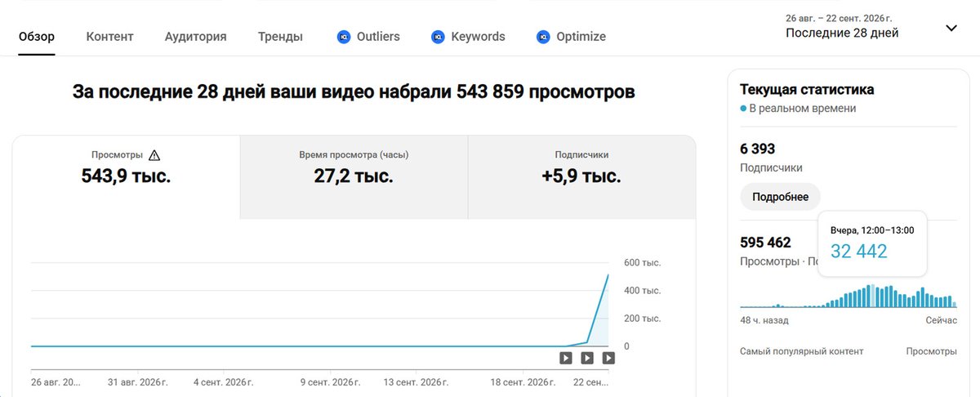This screenshot has width=980, height=397.
Task: Go to the Тренды tab
Action: pos(280,37)
